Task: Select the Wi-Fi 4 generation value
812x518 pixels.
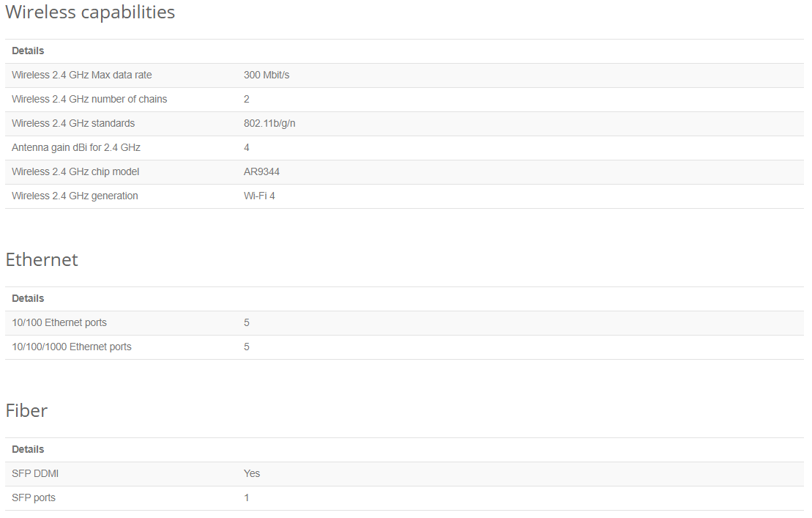Action: [259, 196]
